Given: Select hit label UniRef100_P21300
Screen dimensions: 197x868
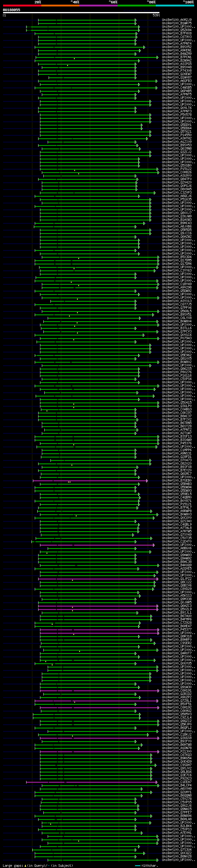Looking at the screenshot, I should tap(177, 751).
